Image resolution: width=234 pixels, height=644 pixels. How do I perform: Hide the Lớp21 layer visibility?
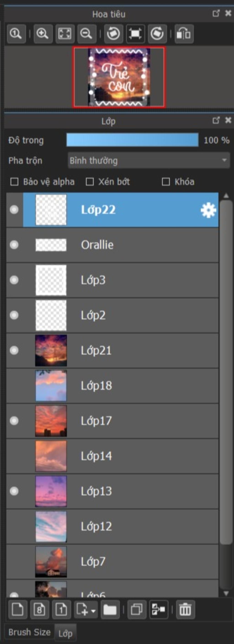pyautogui.click(x=14, y=350)
